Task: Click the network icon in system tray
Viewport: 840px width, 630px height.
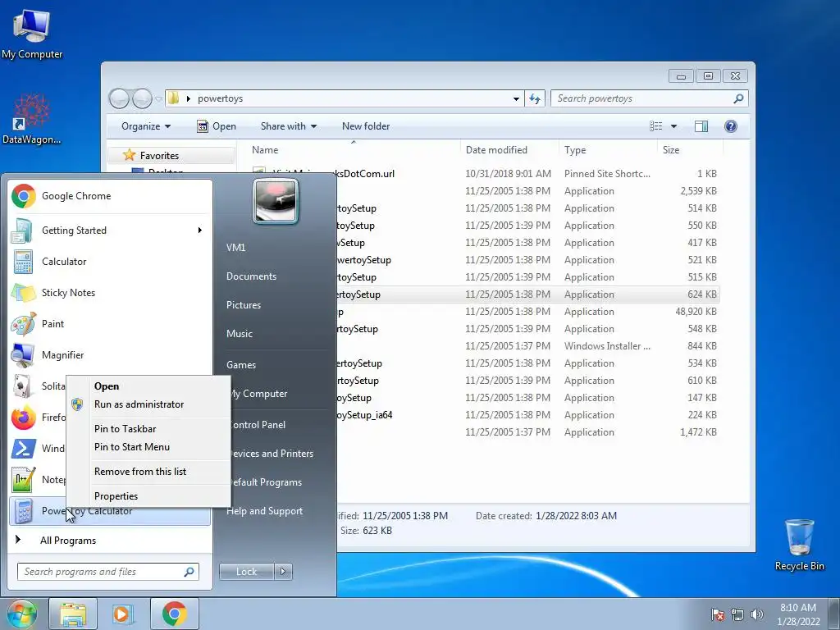Action: click(737, 614)
